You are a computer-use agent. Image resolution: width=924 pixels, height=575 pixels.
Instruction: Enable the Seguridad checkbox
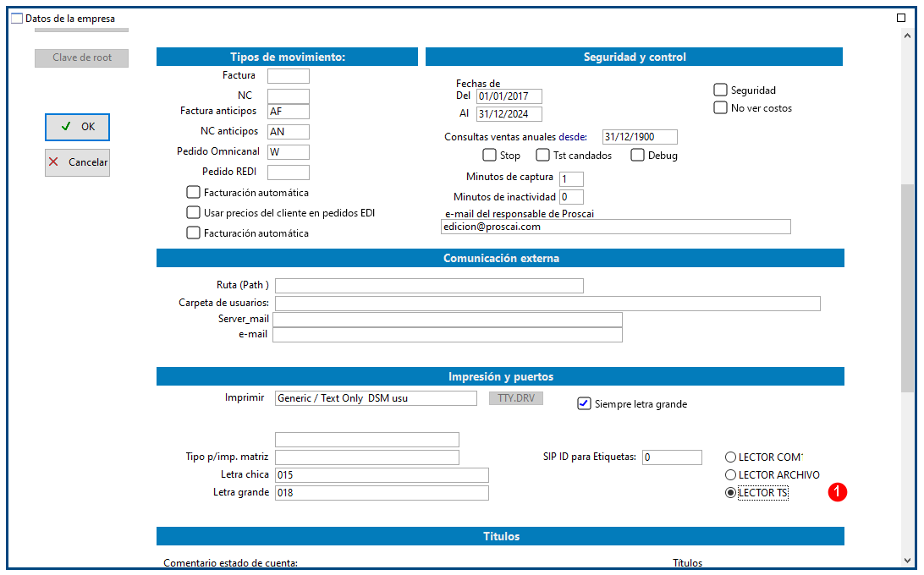pyautogui.click(x=720, y=90)
